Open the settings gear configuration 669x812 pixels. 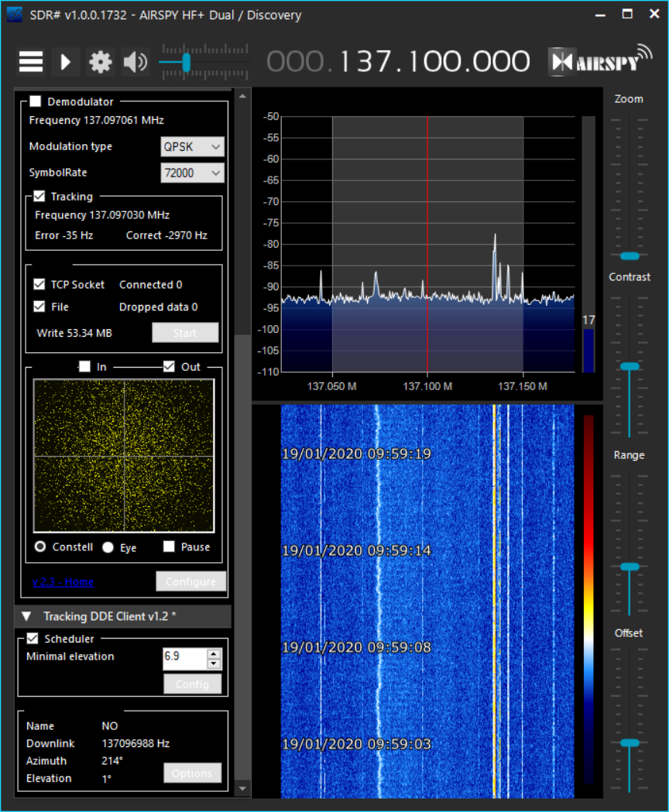100,62
